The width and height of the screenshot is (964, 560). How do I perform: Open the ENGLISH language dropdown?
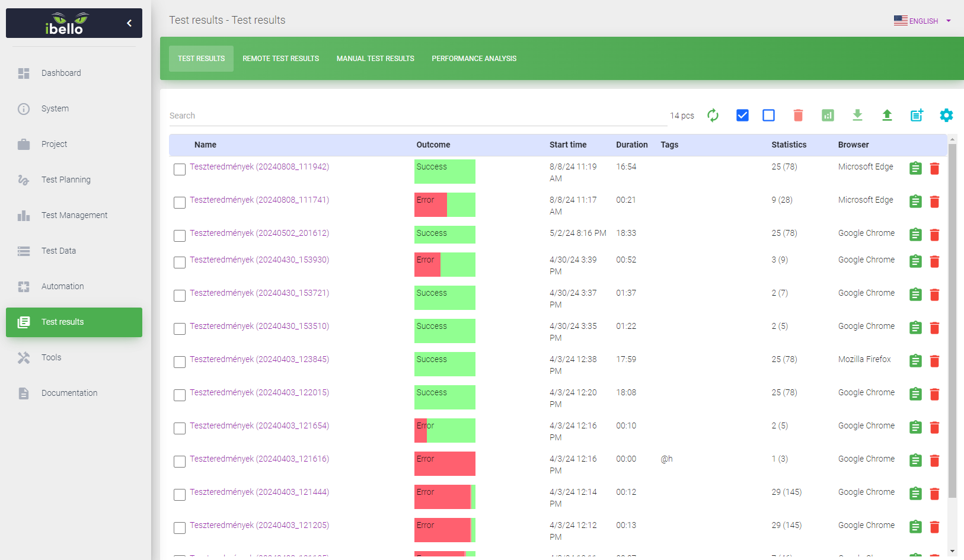[x=922, y=20]
